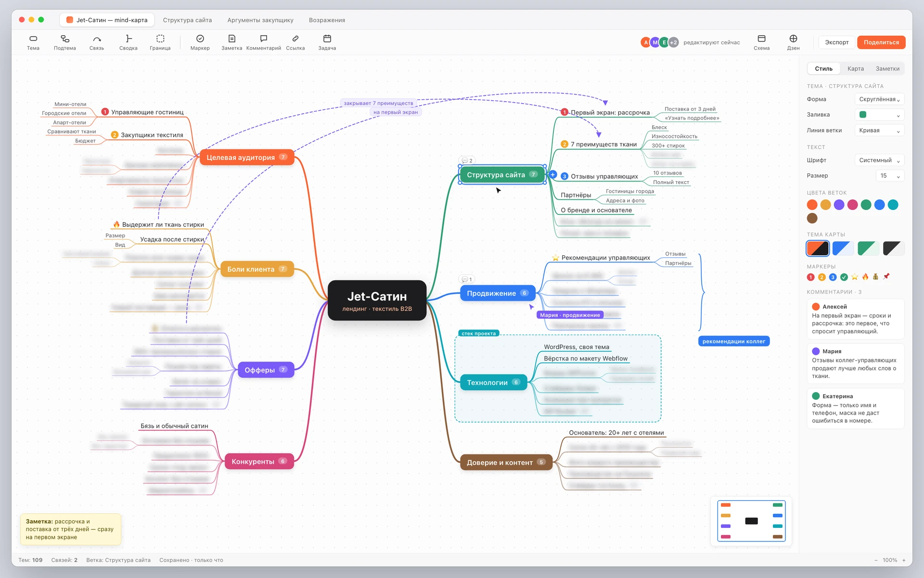Choose the purple branch color swatch

[x=839, y=205]
